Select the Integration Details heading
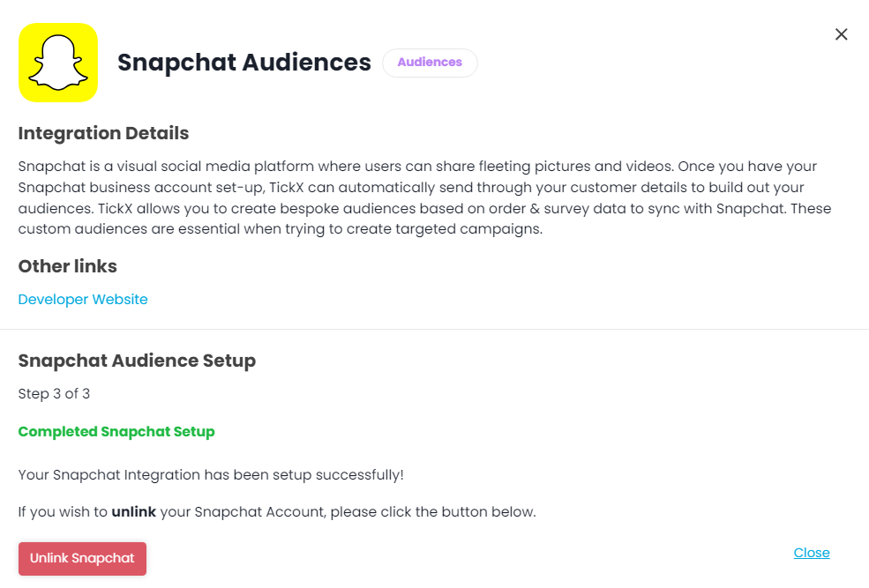869x588 pixels. (103, 133)
